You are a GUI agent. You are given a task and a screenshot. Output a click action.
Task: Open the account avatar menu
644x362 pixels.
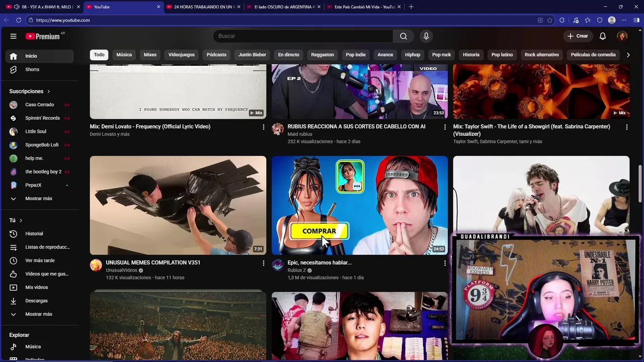622,36
